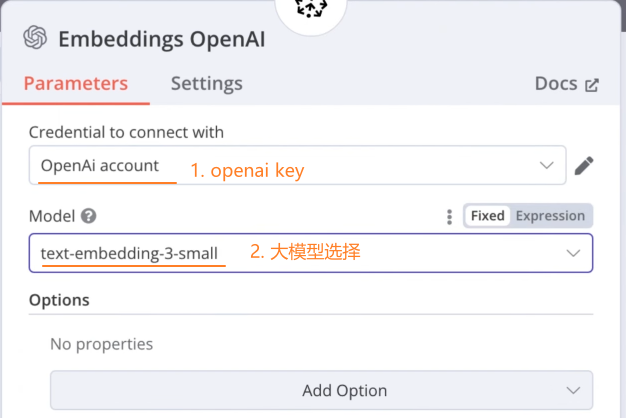Click the external link arrow icon beside Docs

(x=592, y=85)
